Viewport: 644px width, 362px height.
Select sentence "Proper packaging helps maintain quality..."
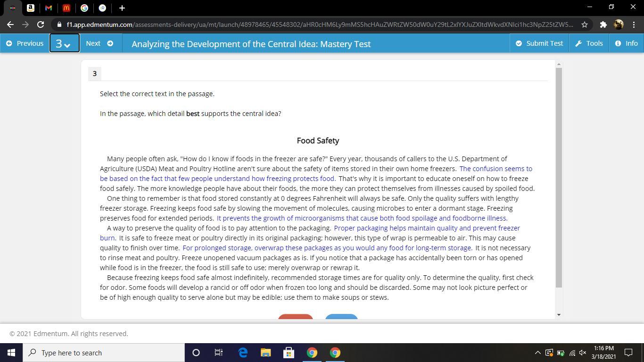pos(310,233)
